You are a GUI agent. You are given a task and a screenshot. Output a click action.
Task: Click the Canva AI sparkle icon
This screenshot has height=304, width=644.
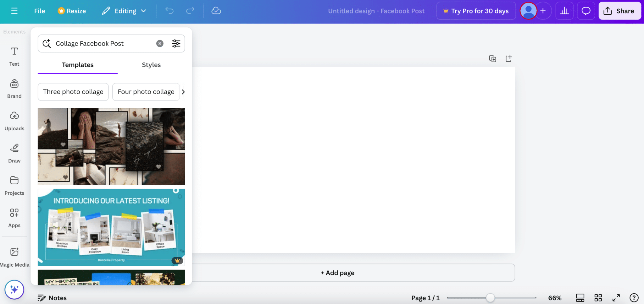pyautogui.click(x=14, y=290)
